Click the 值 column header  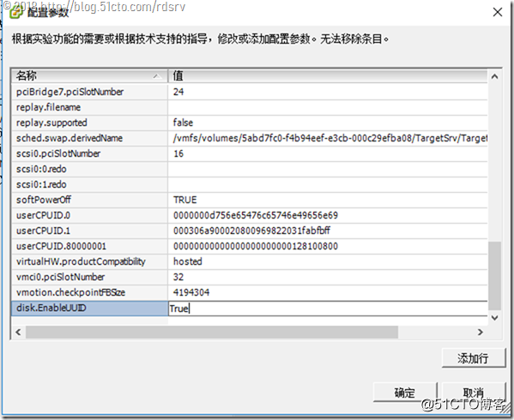(328, 76)
